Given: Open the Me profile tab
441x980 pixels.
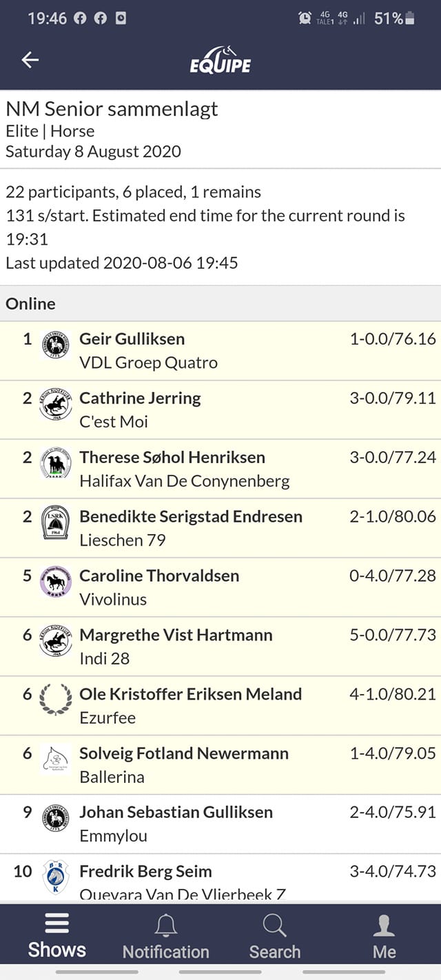Looking at the screenshot, I should pyautogui.click(x=384, y=937).
